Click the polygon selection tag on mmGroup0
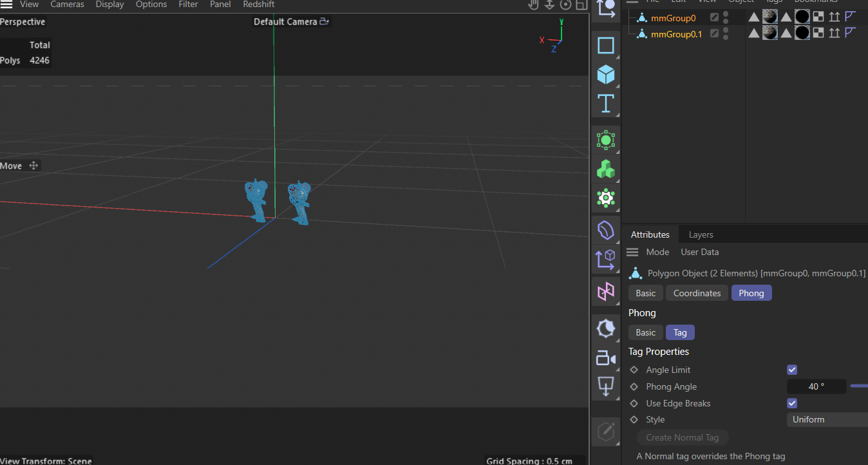Viewport: 868px width, 465px height. click(x=753, y=17)
